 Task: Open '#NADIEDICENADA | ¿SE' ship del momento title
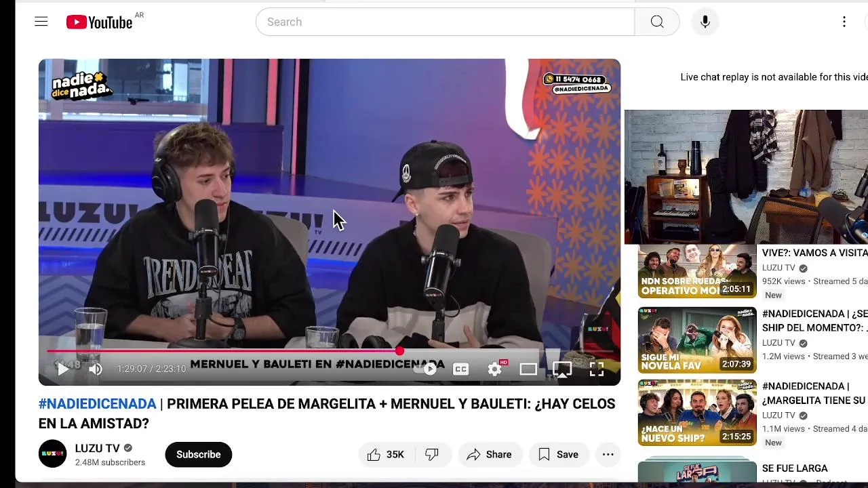[814, 321]
